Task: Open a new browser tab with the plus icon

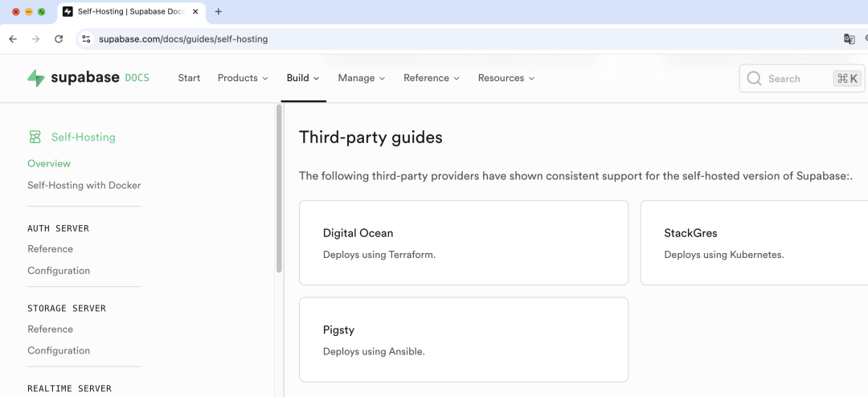Action: point(218,11)
